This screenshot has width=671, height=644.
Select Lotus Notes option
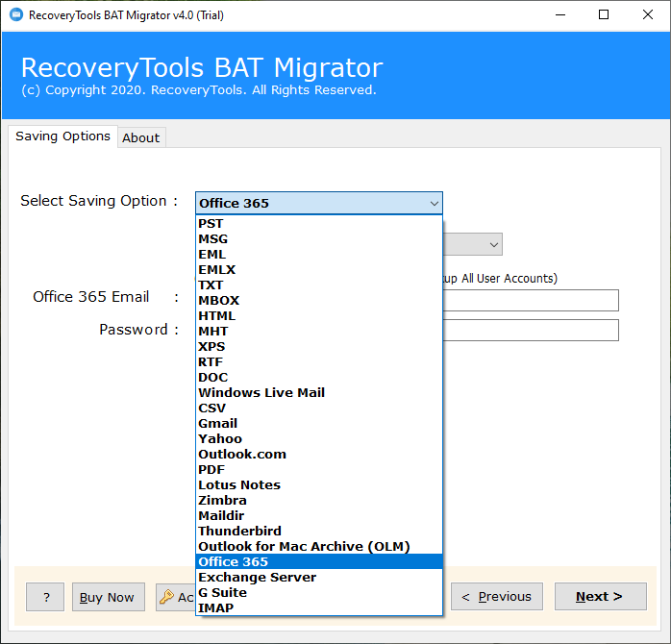pos(319,485)
